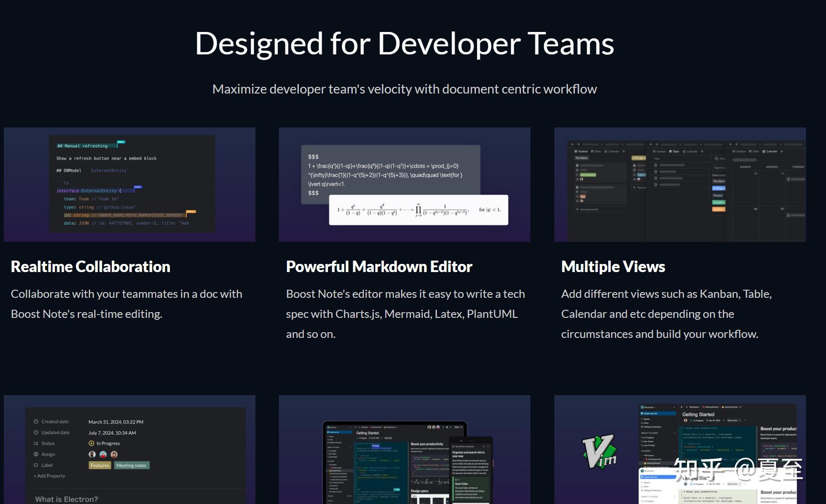Click the March 31, 2024 created date value
Viewport: 826px width, 504px height.
click(116, 422)
